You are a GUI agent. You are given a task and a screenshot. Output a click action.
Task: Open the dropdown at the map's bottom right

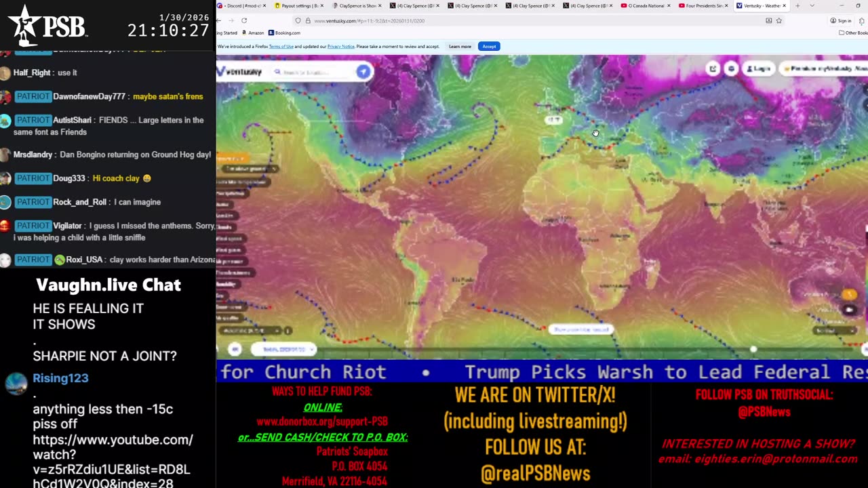coord(834,331)
